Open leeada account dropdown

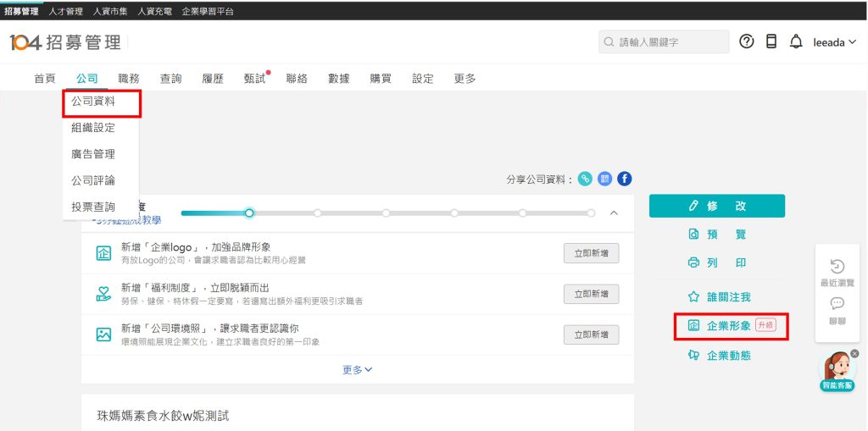(834, 42)
